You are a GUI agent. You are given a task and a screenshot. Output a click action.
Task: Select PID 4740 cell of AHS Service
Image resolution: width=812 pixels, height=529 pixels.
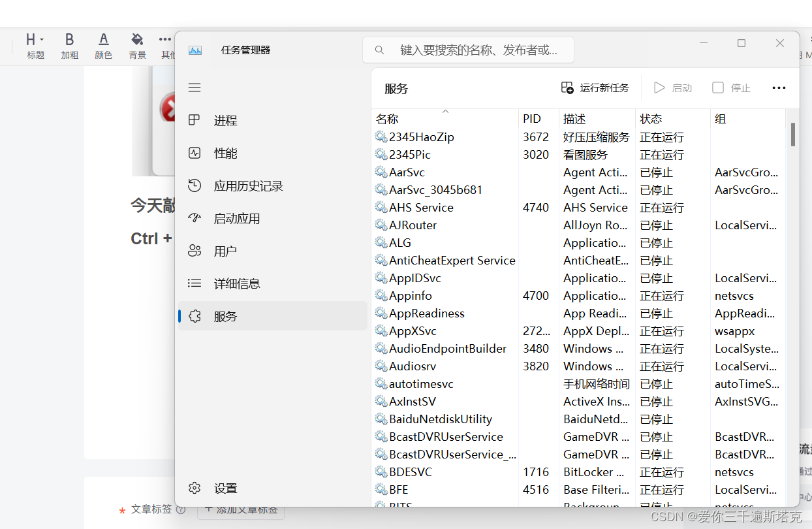point(536,208)
